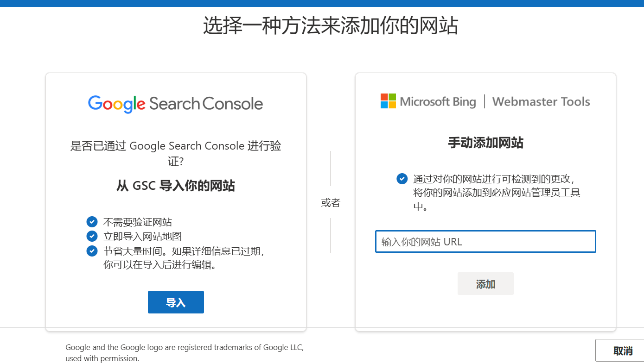Click the text 你可以在导入后进行编辑
The image size is (644, 363).
pyautogui.click(x=159, y=265)
